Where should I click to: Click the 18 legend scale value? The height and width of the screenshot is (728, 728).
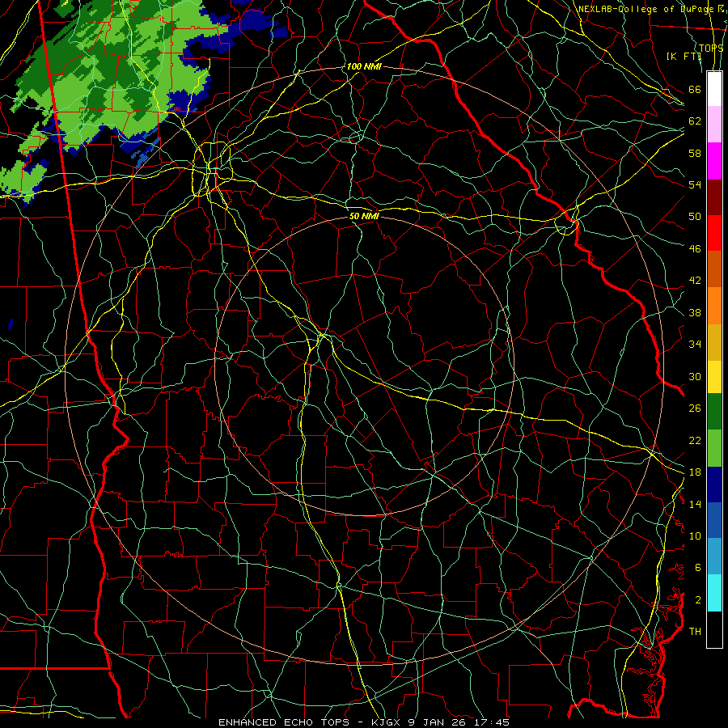(695, 472)
